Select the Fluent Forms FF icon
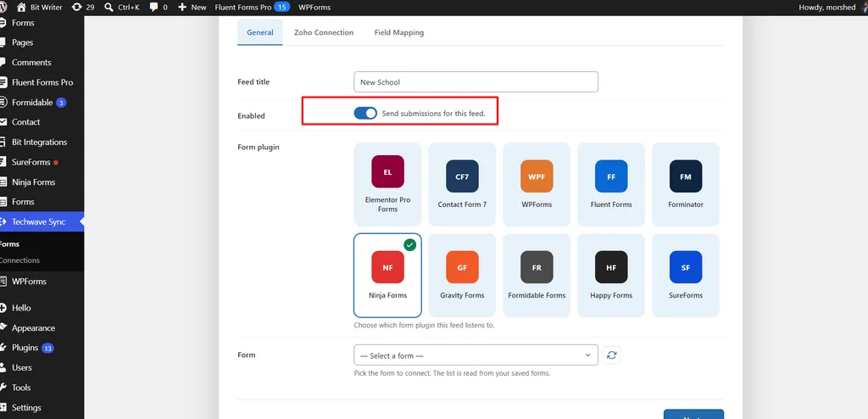Viewport: 868px width, 419px height. [611, 176]
